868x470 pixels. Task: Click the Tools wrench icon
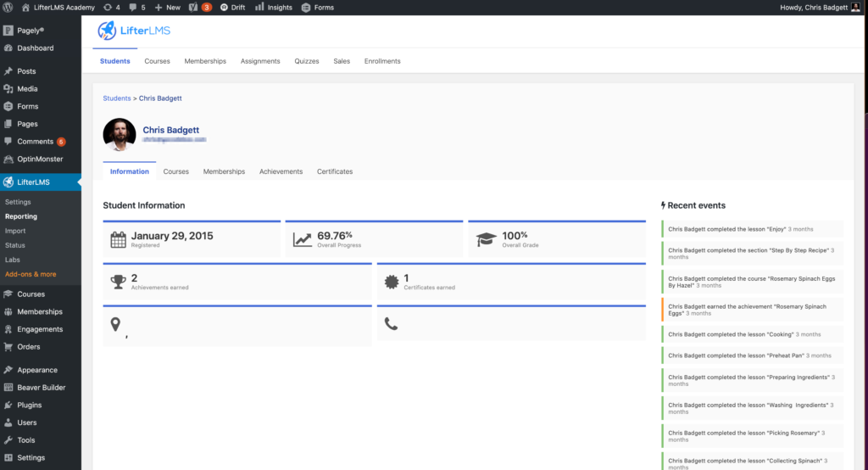click(8, 440)
